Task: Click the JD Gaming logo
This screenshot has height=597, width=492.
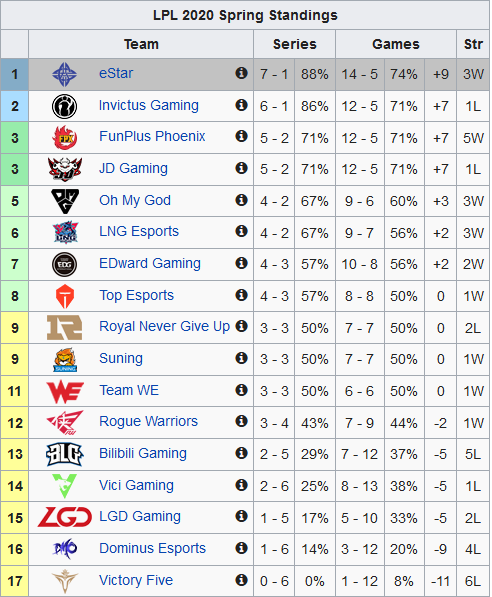Action: click(x=65, y=169)
